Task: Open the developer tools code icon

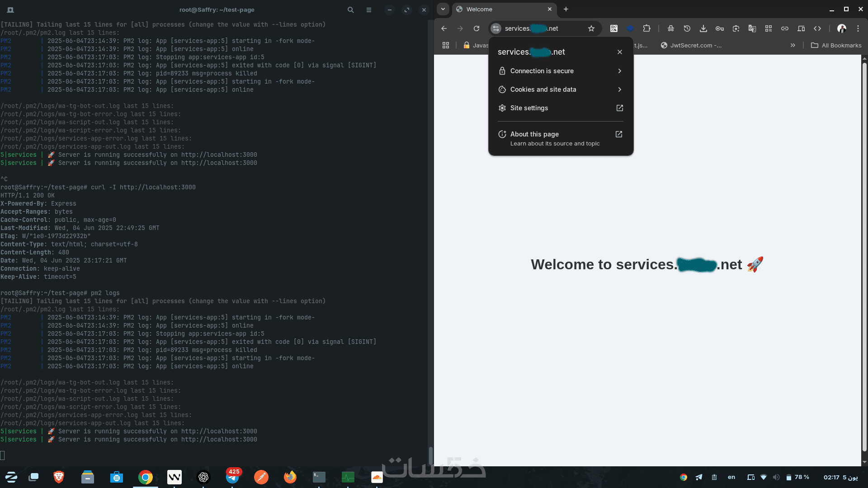Action: (817, 28)
